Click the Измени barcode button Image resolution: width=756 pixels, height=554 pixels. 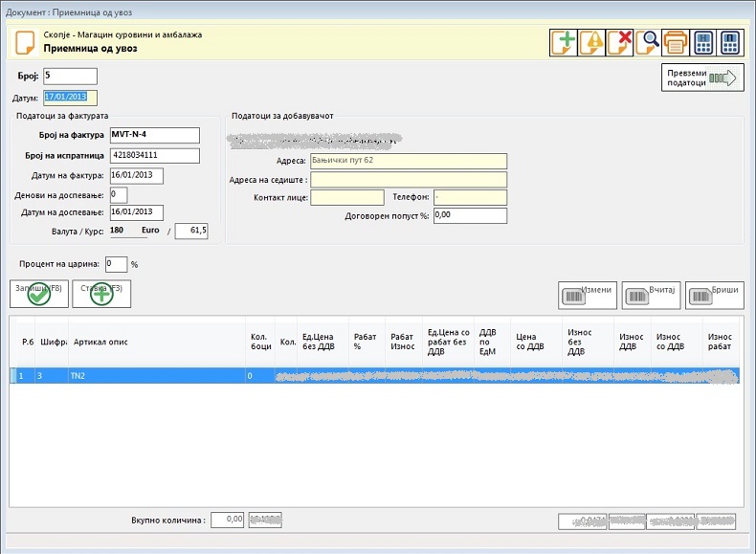pos(588,295)
